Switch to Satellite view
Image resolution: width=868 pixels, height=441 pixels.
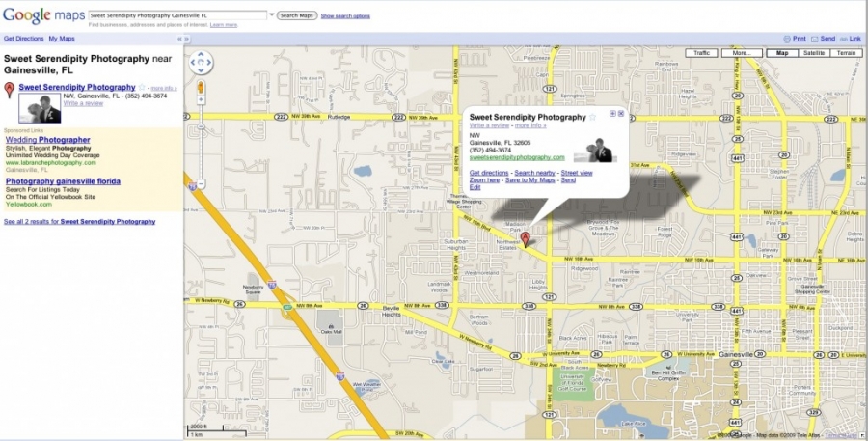tap(814, 53)
